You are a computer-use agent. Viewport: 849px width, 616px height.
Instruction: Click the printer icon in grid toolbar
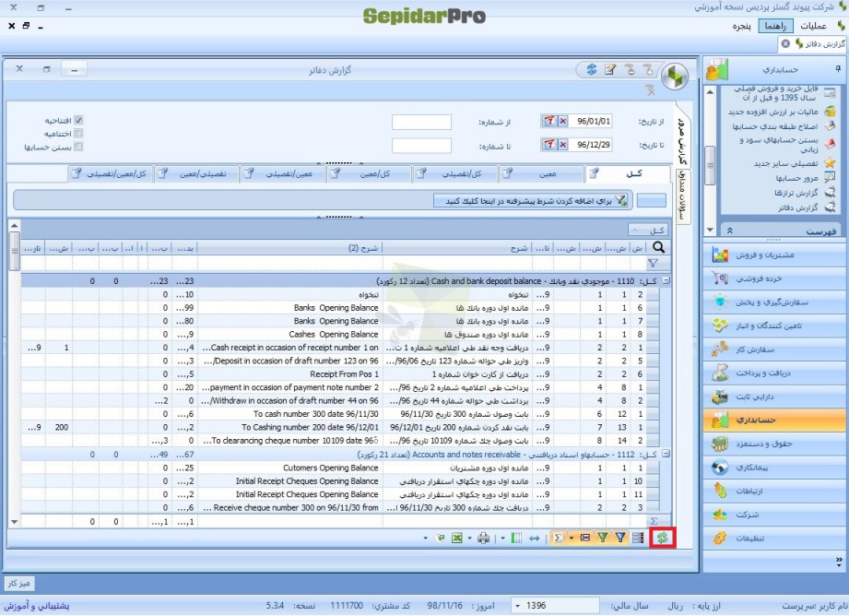pyautogui.click(x=484, y=538)
